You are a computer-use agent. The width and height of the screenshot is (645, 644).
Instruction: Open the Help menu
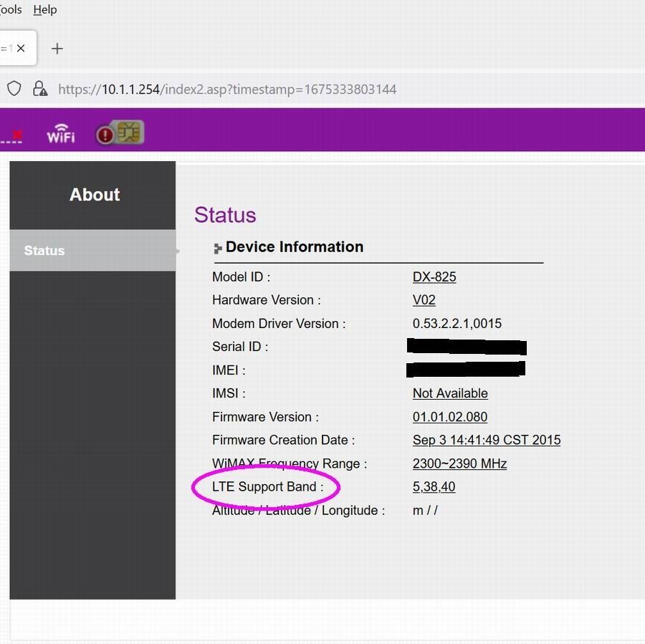point(44,9)
